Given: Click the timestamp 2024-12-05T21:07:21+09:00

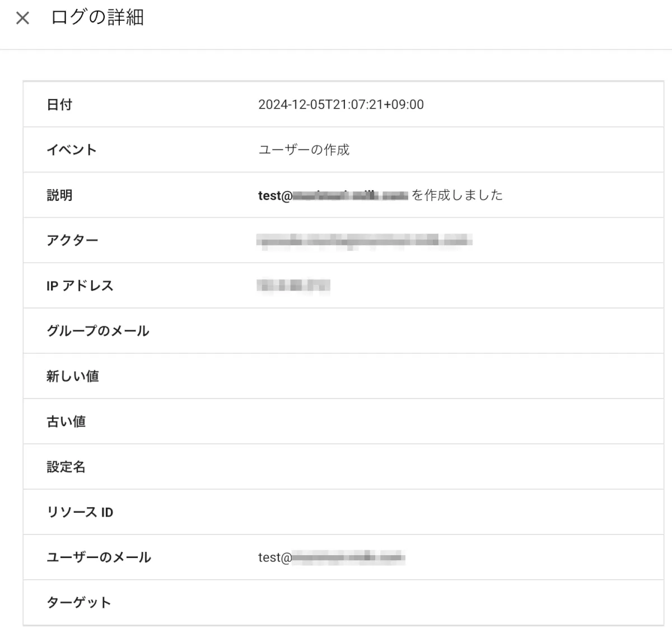Looking at the screenshot, I should [x=340, y=105].
